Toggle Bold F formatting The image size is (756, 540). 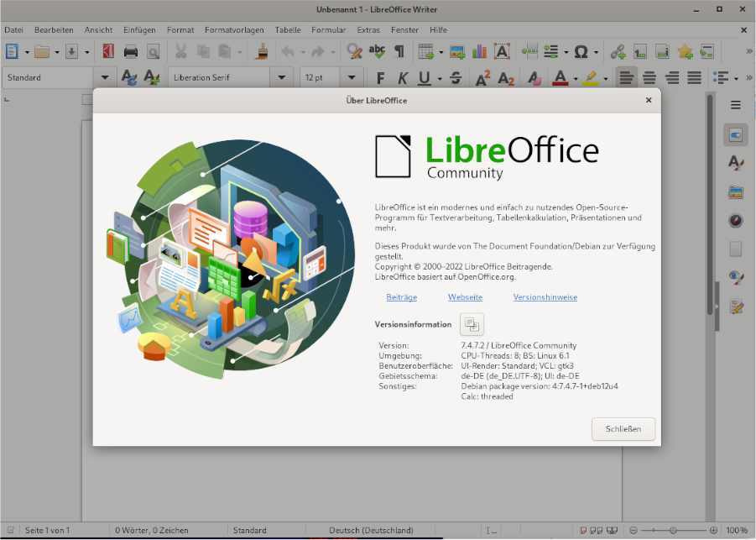pyautogui.click(x=380, y=78)
